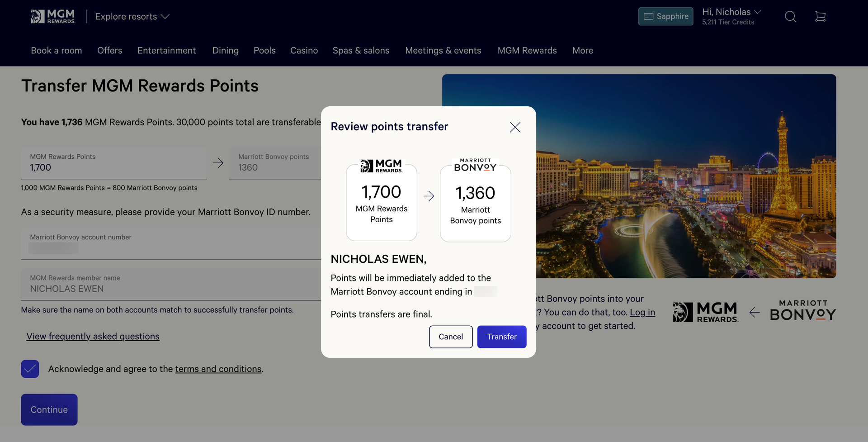868x442 pixels.
Task: Open the Dining section
Action: pyautogui.click(x=225, y=50)
